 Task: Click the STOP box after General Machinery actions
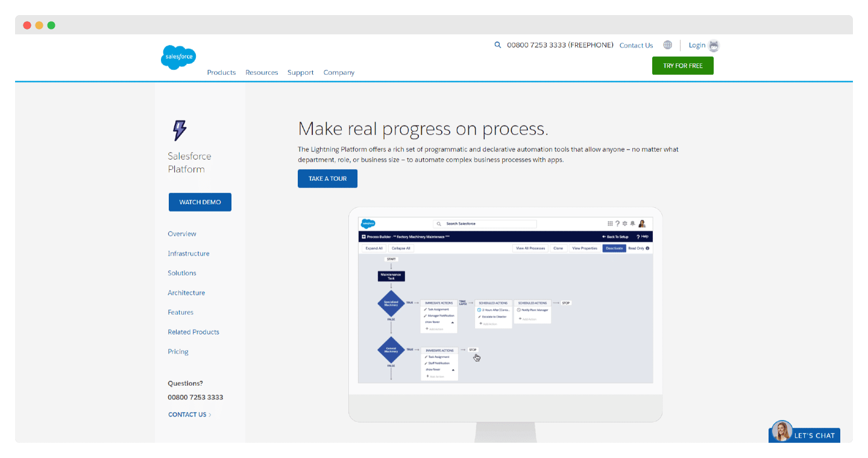click(473, 350)
